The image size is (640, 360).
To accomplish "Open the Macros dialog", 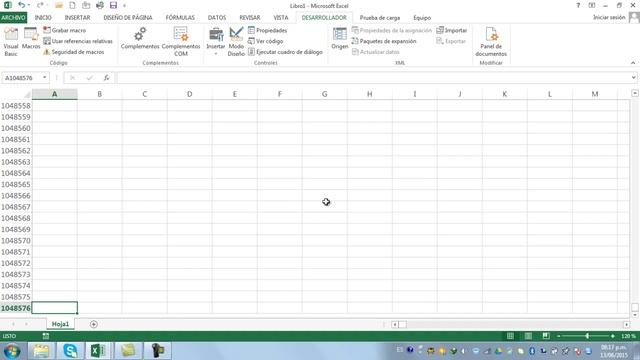I will 31,39.
